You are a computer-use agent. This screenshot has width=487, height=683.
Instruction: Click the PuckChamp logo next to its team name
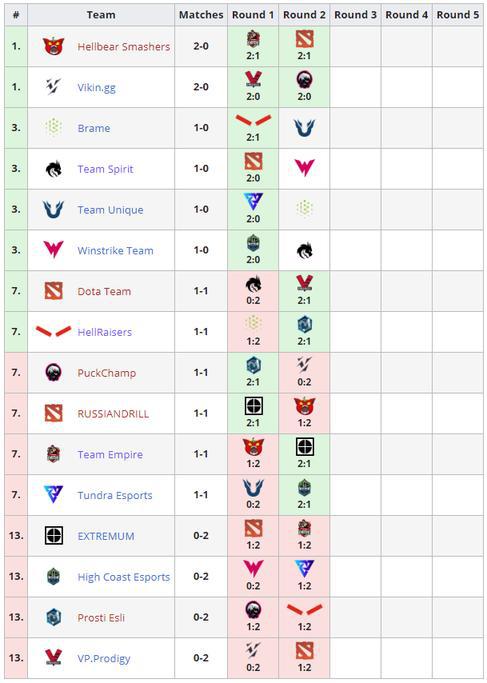(x=54, y=372)
